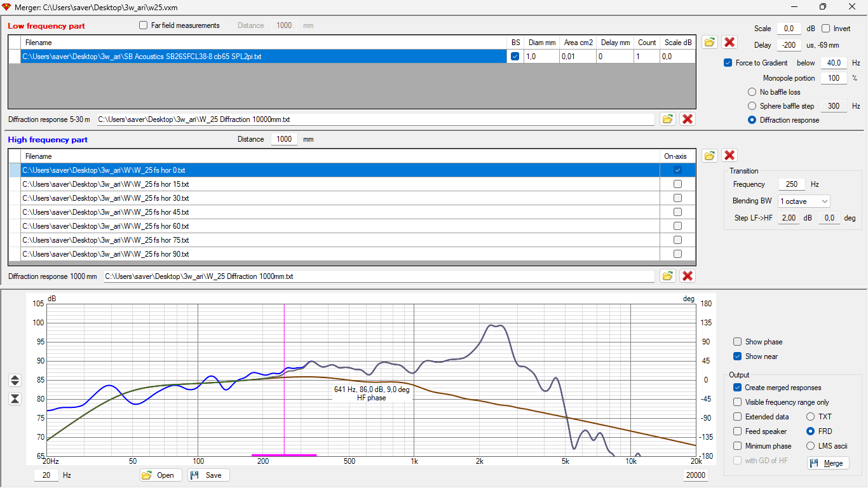Edit the chart maximum frequency field
868x488 pixels.
tap(696, 475)
